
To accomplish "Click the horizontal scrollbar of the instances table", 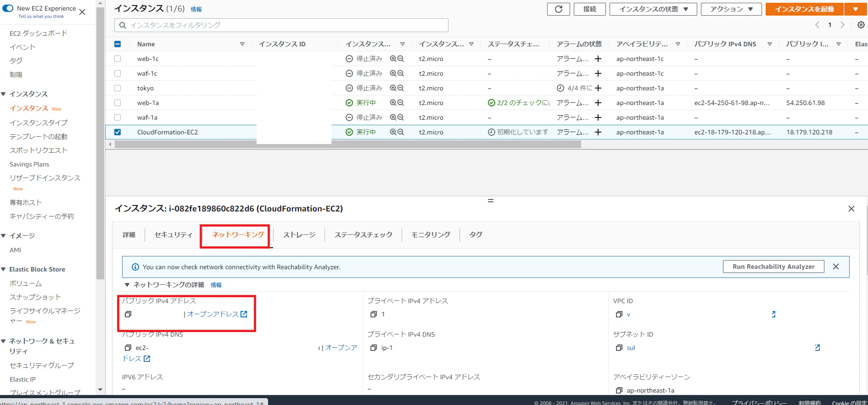I will [x=347, y=144].
